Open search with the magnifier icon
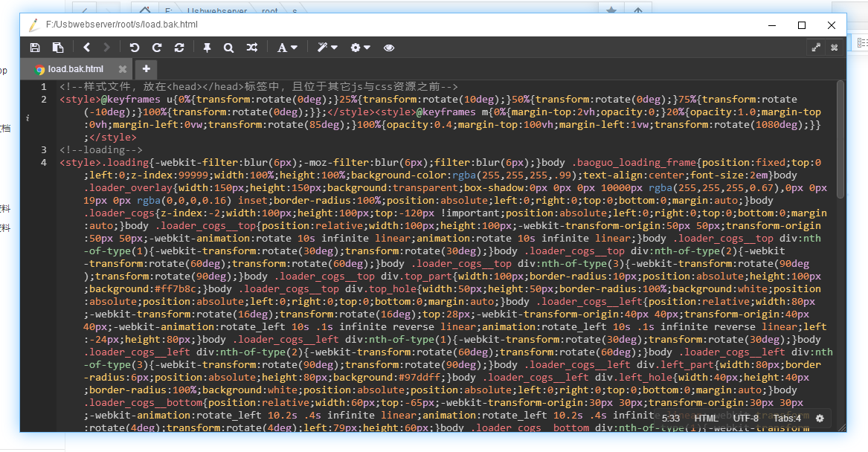The image size is (868, 452). pos(228,48)
